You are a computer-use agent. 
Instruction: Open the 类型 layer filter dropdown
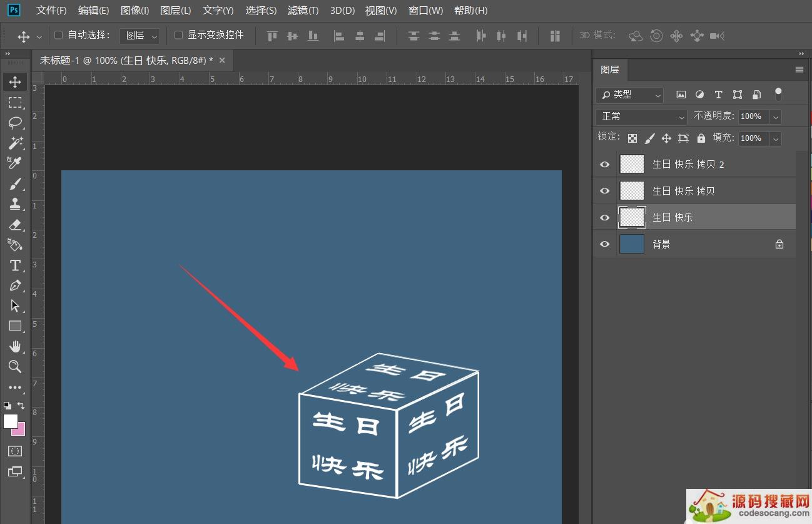(629, 95)
